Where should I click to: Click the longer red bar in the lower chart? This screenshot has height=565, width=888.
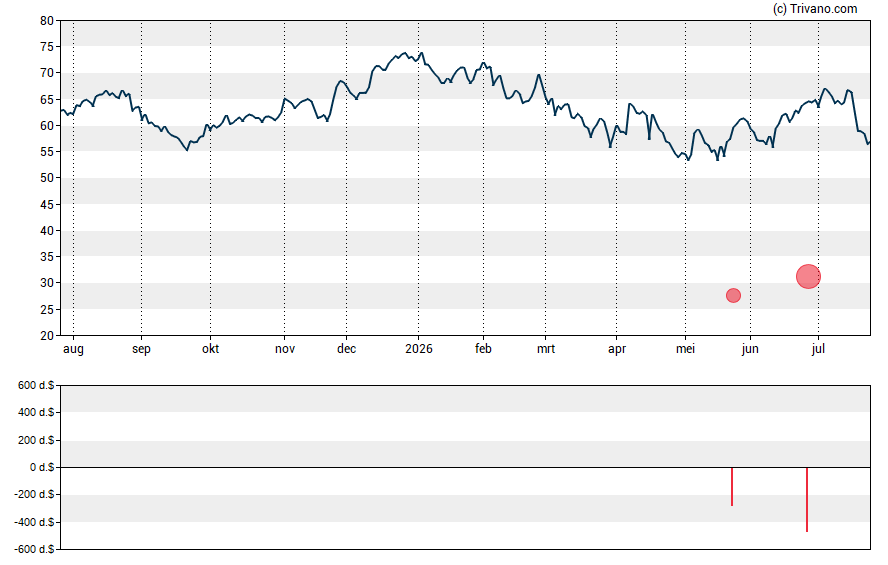tap(807, 499)
